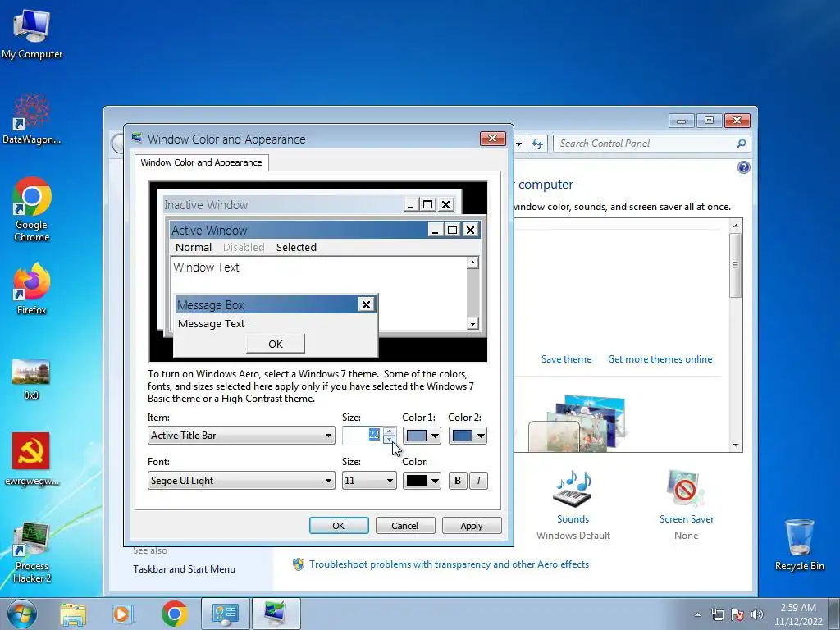840x630 pixels.
Task: Open Taskbar and Start Menu link
Action: point(185,569)
